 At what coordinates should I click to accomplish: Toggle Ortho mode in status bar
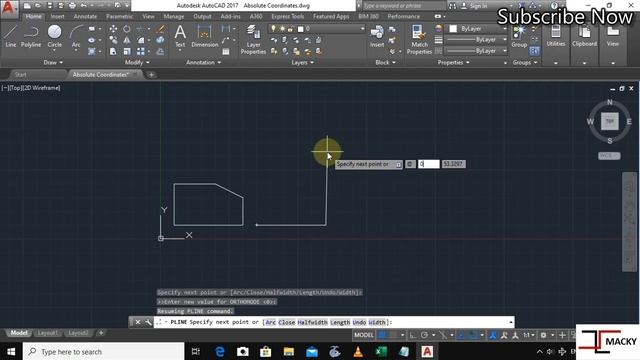click(x=413, y=335)
